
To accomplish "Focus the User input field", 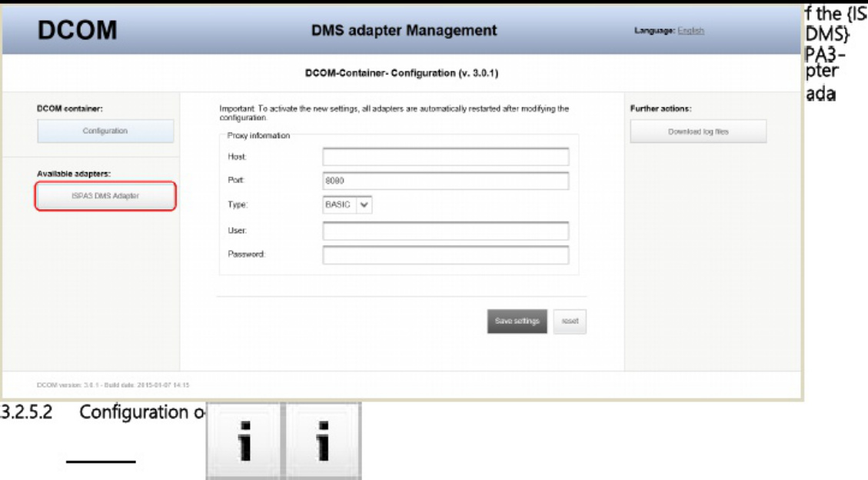I will [x=446, y=231].
